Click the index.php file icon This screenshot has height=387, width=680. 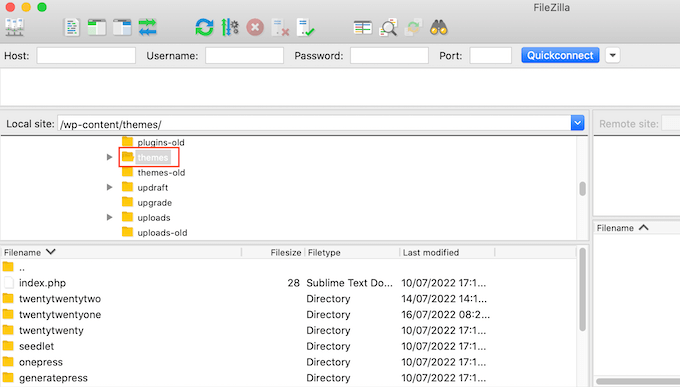pyautogui.click(x=8, y=283)
